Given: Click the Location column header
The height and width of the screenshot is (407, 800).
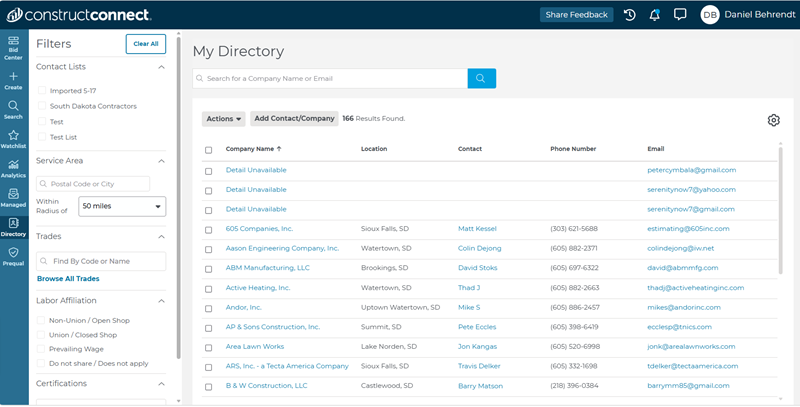Looking at the screenshot, I should pyautogui.click(x=374, y=149).
